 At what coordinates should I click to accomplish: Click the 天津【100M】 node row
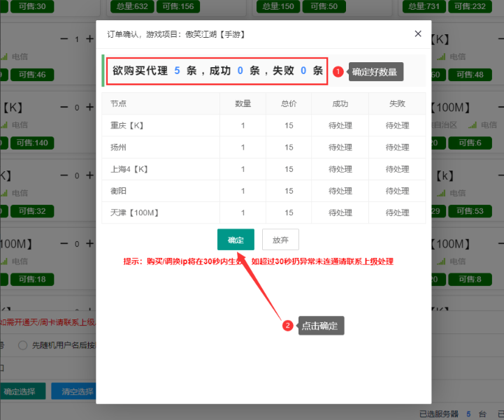[x=264, y=212]
